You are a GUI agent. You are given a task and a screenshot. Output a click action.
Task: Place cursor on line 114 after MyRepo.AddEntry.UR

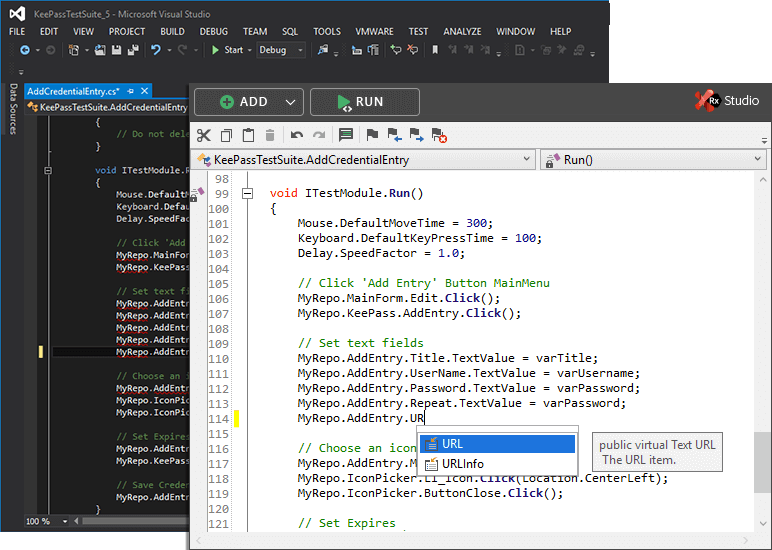pyautogui.click(x=424, y=419)
